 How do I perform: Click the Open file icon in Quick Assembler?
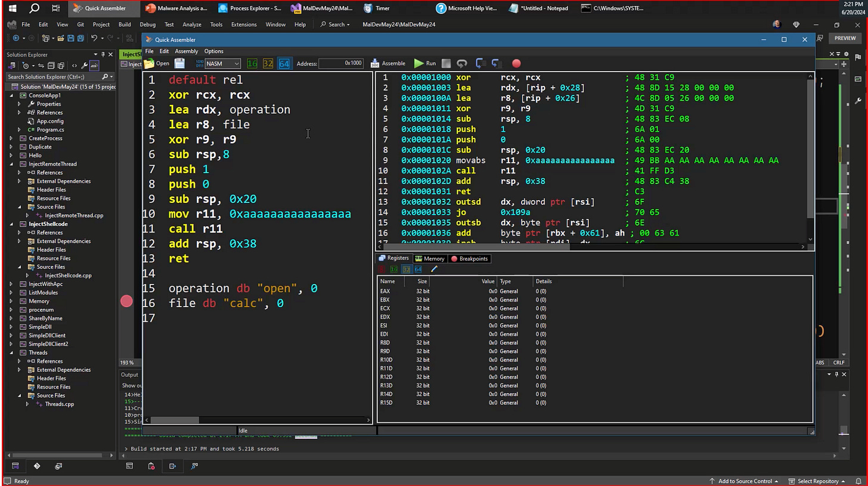[157, 63]
